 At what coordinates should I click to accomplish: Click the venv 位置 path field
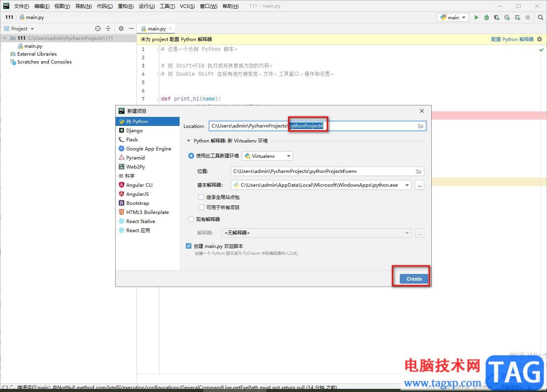point(328,171)
